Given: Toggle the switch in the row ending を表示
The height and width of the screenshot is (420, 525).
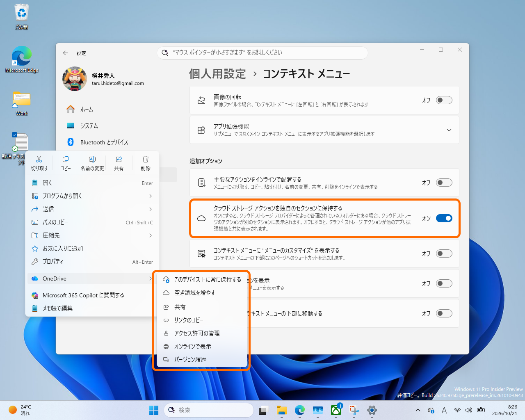Looking at the screenshot, I should [444, 283].
